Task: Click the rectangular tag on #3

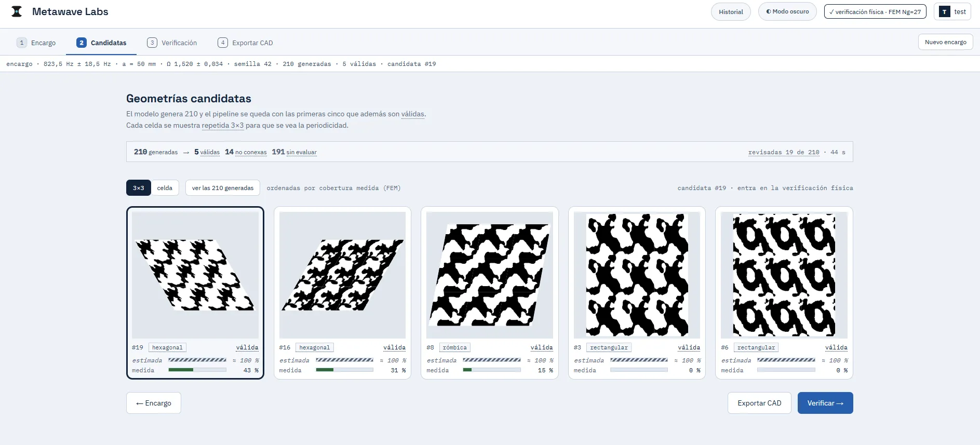Action: [x=609, y=347]
